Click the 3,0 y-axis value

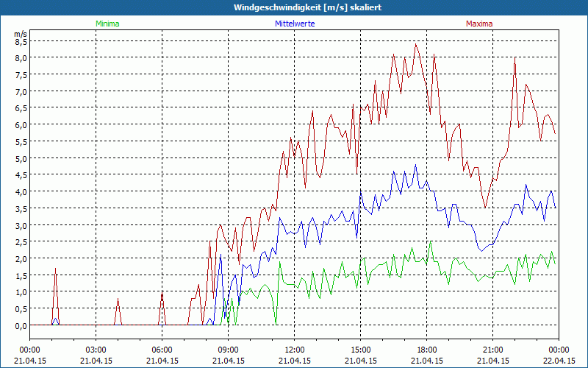(21, 226)
